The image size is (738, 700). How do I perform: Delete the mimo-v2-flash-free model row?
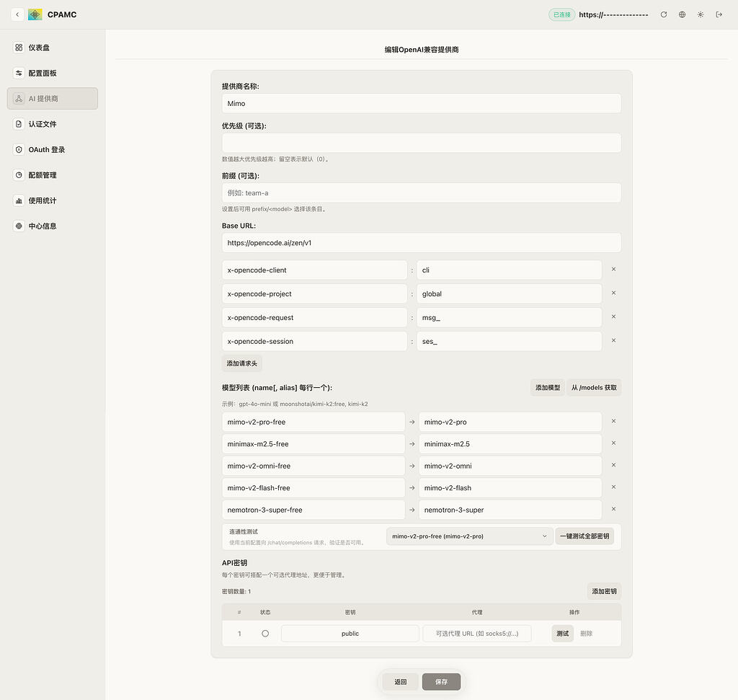click(x=614, y=487)
